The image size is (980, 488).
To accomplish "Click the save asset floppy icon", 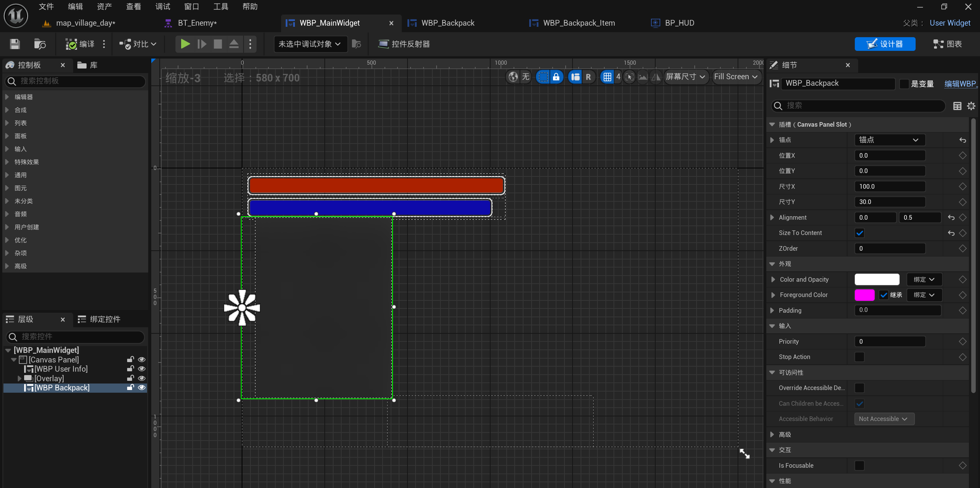I will (x=15, y=44).
